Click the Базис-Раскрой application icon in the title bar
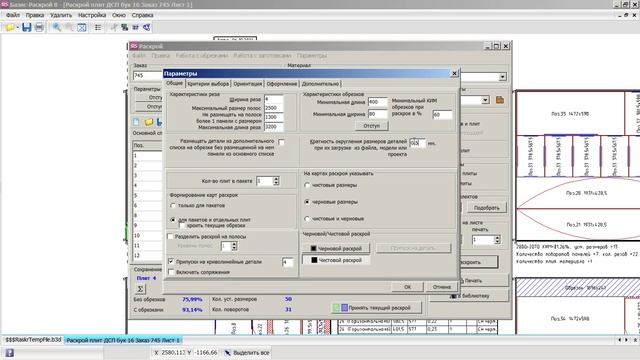The image size is (640, 360). pos(4,4)
